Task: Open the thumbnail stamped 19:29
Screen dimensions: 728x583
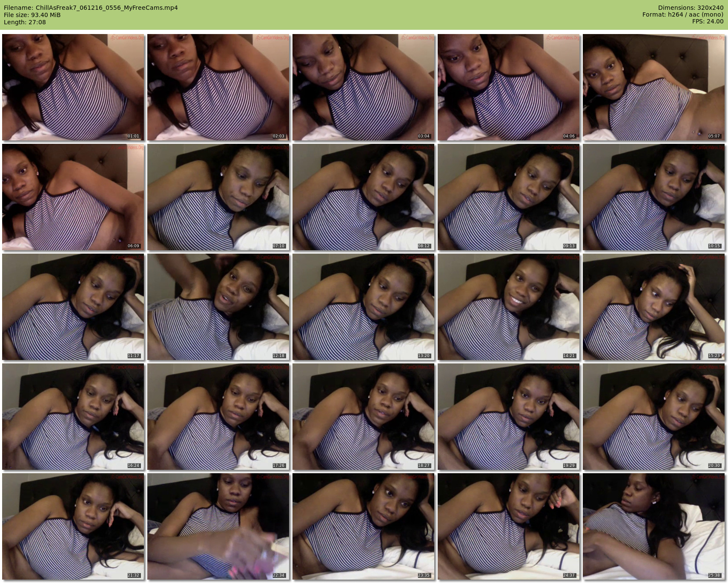Action: tap(509, 417)
